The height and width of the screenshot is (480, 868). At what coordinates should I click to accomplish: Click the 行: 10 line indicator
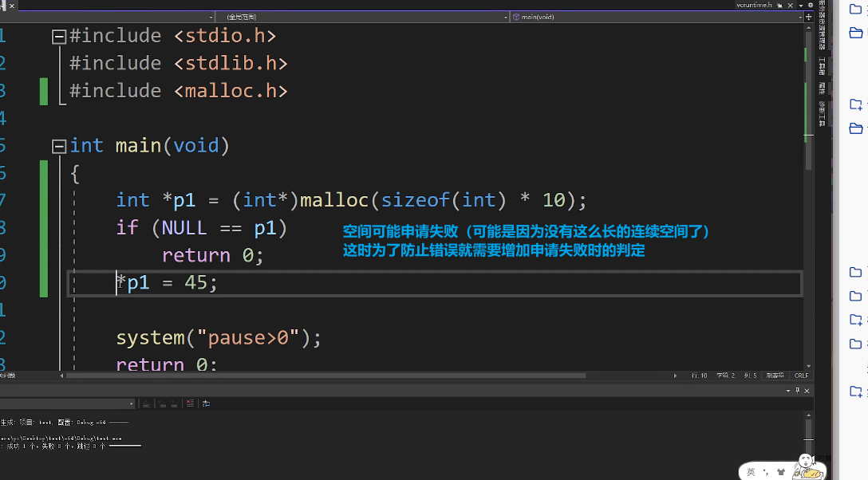[699, 376]
